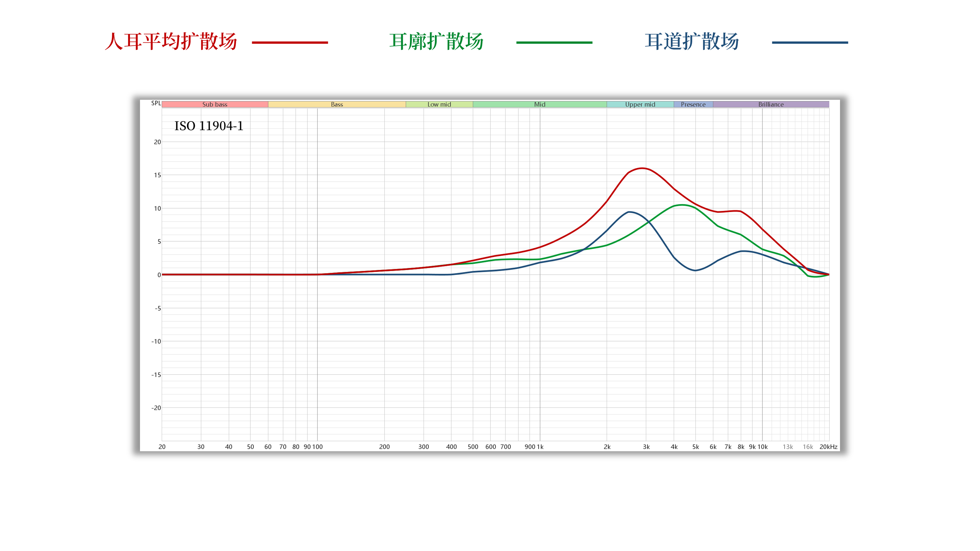Click the SPL axis label
Viewport: 980px width, 551px height.
click(156, 103)
